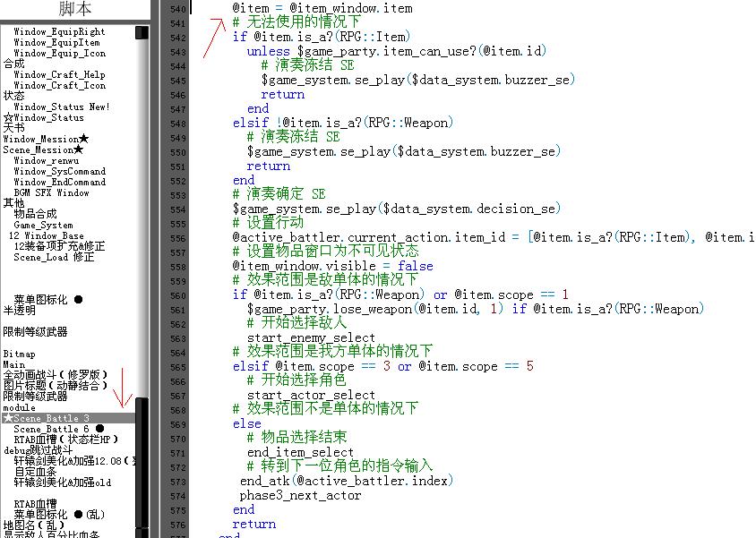Open the Window_Mession★ script
This screenshot has height=538, width=756.
(x=46, y=139)
